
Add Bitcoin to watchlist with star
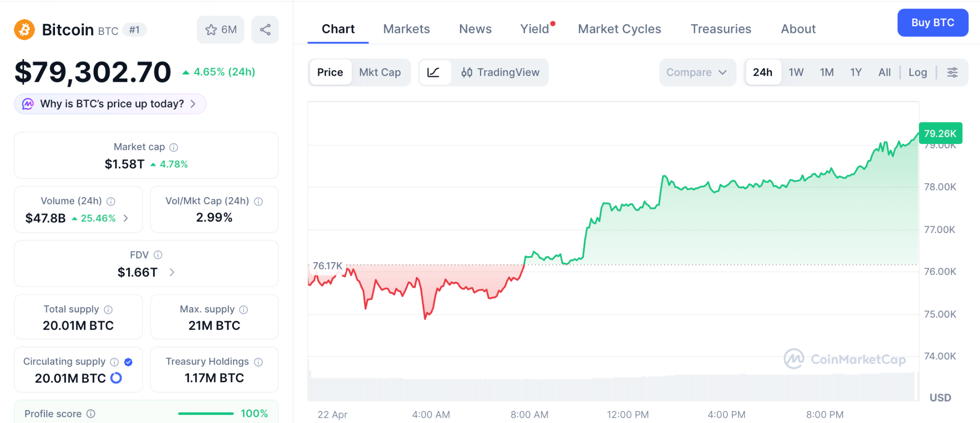pos(221,30)
